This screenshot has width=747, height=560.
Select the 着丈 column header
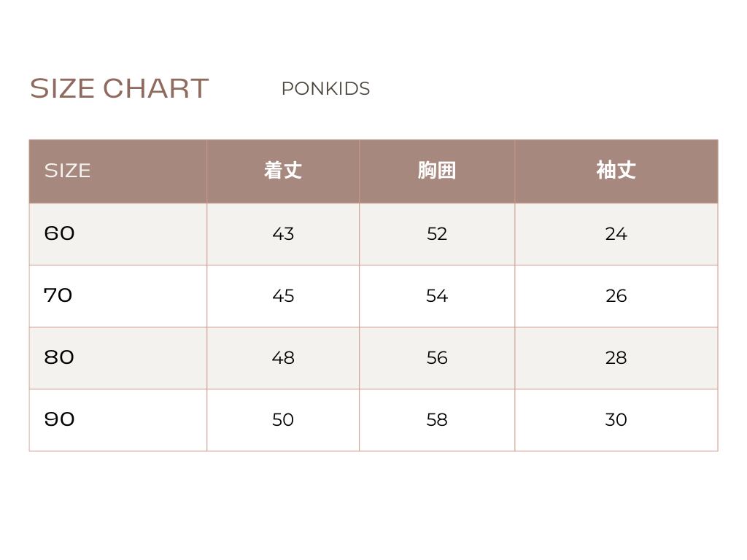(283, 171)
